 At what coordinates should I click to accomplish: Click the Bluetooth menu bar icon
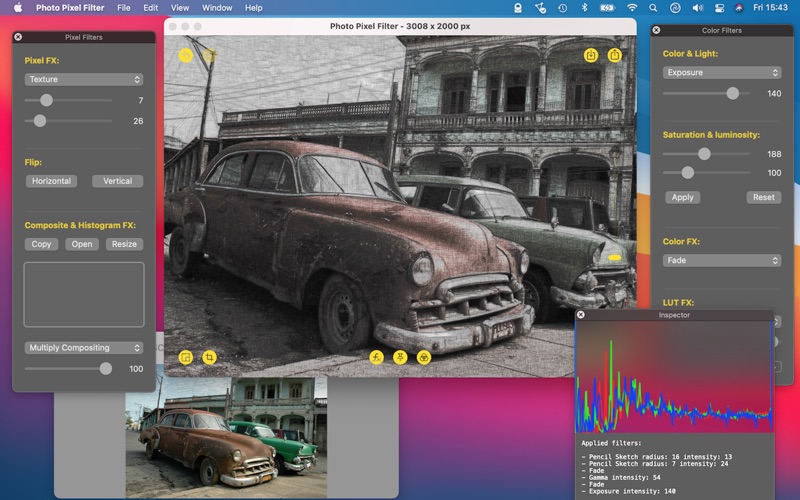(585, 8)
